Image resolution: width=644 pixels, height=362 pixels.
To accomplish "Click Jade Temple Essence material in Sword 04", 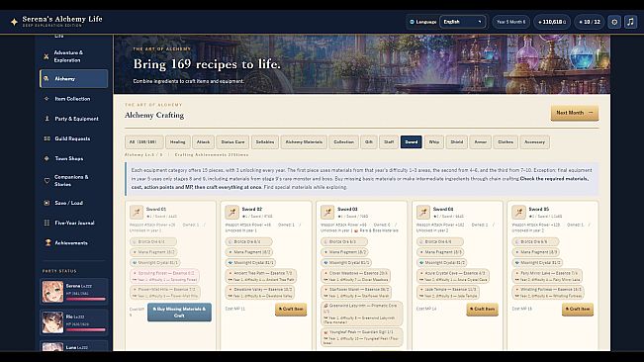I will click(x=448, y=292).
